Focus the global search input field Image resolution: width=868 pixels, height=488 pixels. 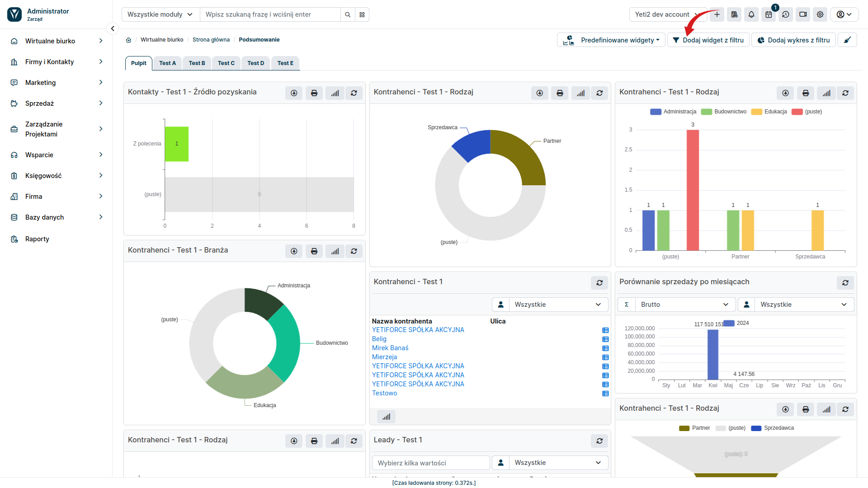tap(270, 14)
